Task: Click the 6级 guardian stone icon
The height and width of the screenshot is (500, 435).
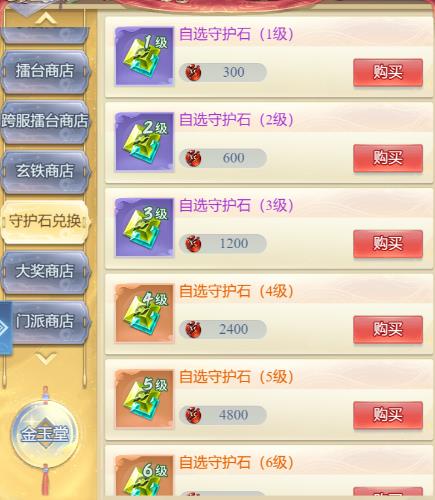Action: point(144,476)
